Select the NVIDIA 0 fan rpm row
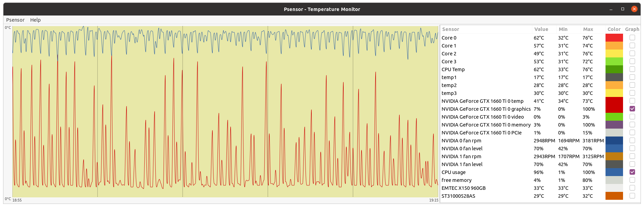This screenshot has width=644, height=207. [x=461, y=141]
